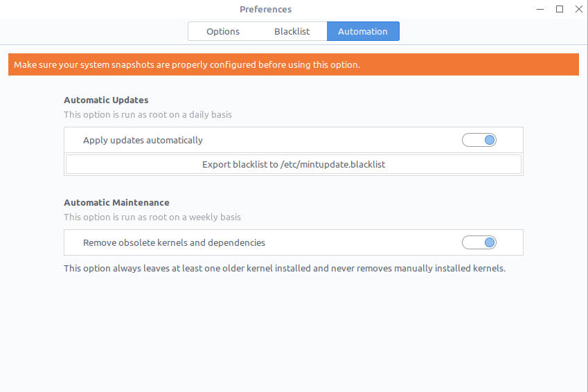Click the "Apply updates automatically" label text
This screenshot has height=392, width=588.
143,140
